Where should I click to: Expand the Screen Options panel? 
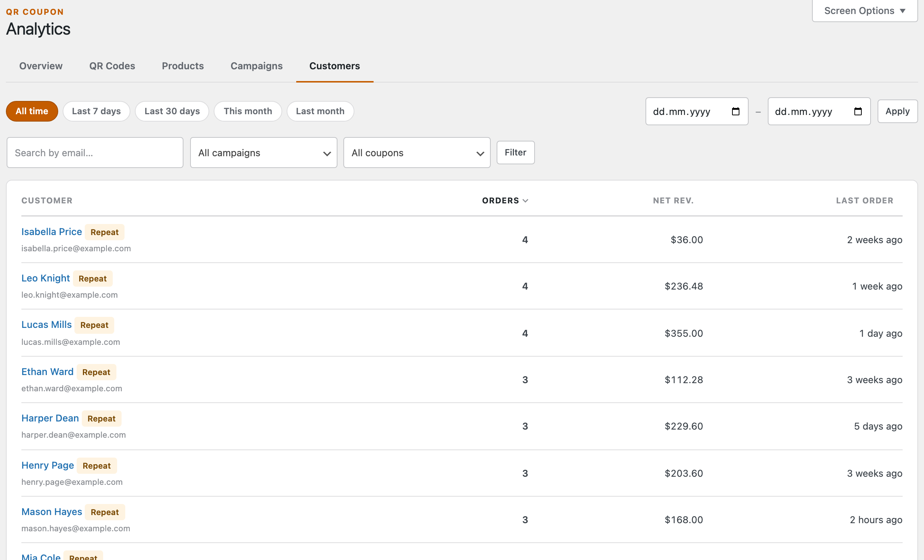(x=864, y=11)
